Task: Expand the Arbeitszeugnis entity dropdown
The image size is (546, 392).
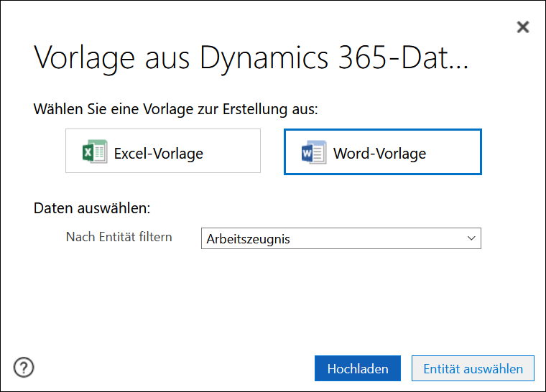Action: (x=341, y=238)
